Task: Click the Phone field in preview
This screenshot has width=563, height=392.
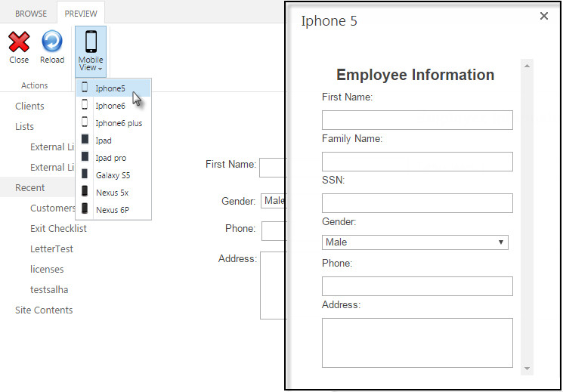Action: 417,286
